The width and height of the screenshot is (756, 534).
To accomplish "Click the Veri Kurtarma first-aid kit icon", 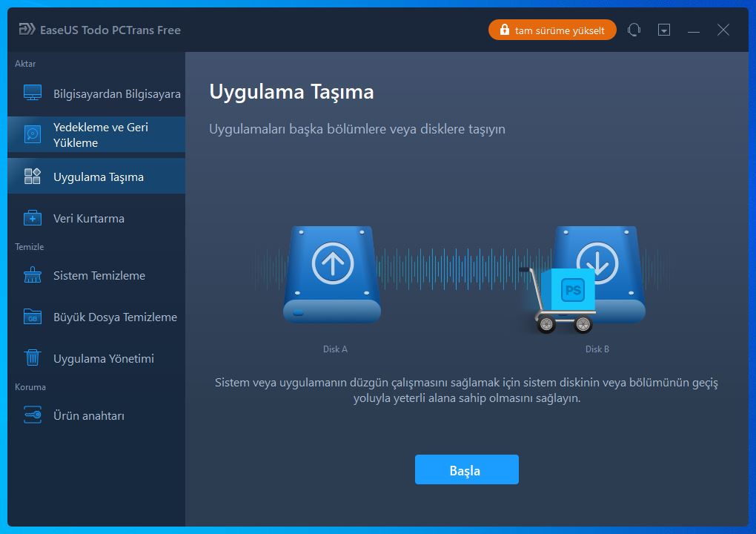I will point(33,218).
